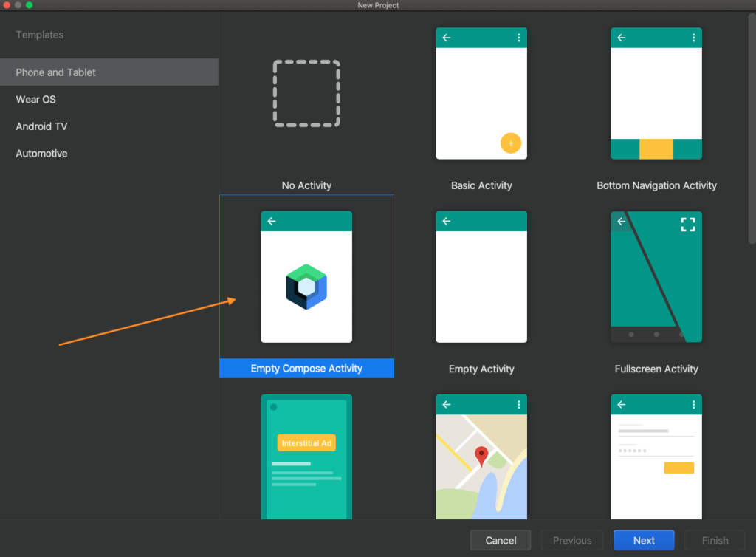Click the back arrow in Basic Activity preview
Image resolution: width=756 pixels, height=557 pixels.
[x=447, y=38]
